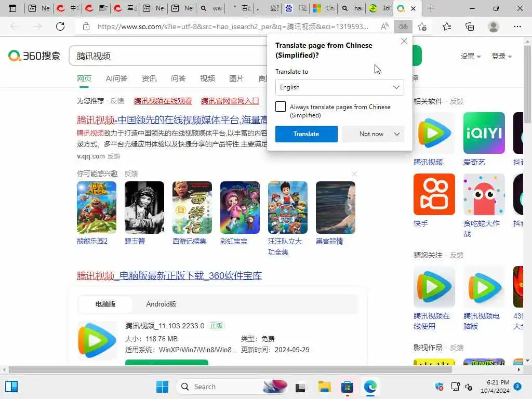The height and width of the screenshot is (399, 532).
Task: Open the iQIYI 爱奇艺 app icon
Action: point(484,133)
